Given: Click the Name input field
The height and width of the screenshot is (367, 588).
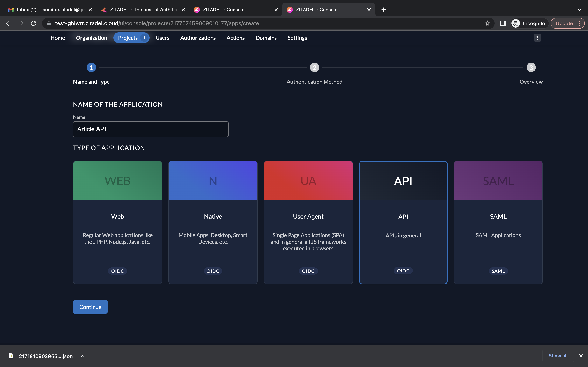Looking at the screenshot, I should coord(151,129).
